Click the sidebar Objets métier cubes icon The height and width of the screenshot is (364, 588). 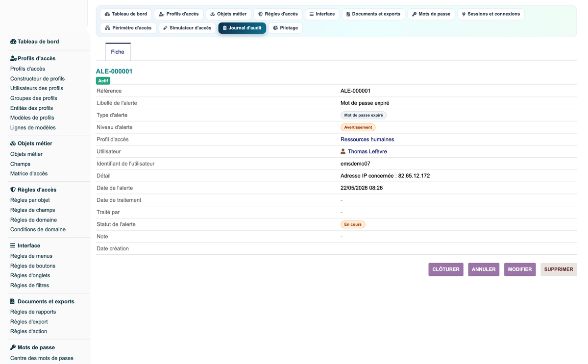pyautogui.click(x=13, y=144)
